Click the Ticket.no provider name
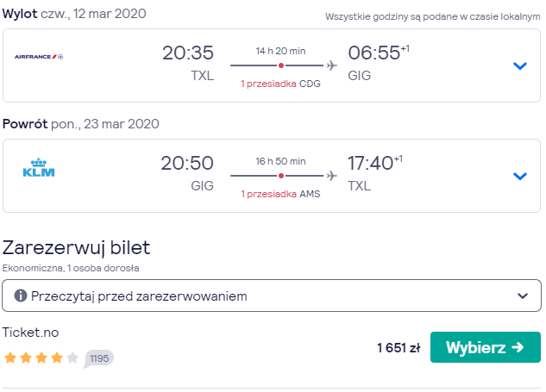 31,333
